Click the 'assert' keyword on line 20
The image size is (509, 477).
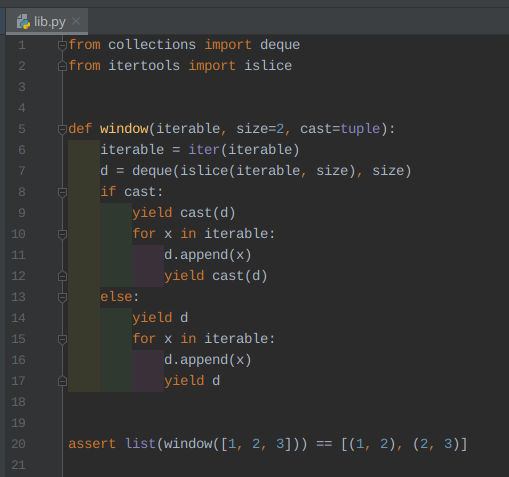(92, 444)
